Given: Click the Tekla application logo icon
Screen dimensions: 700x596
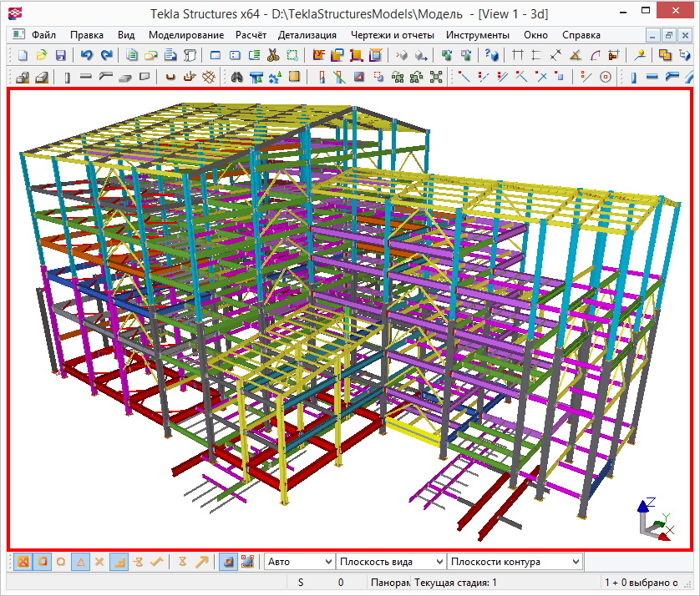Looking at the screenshot, I should point(15,13).
